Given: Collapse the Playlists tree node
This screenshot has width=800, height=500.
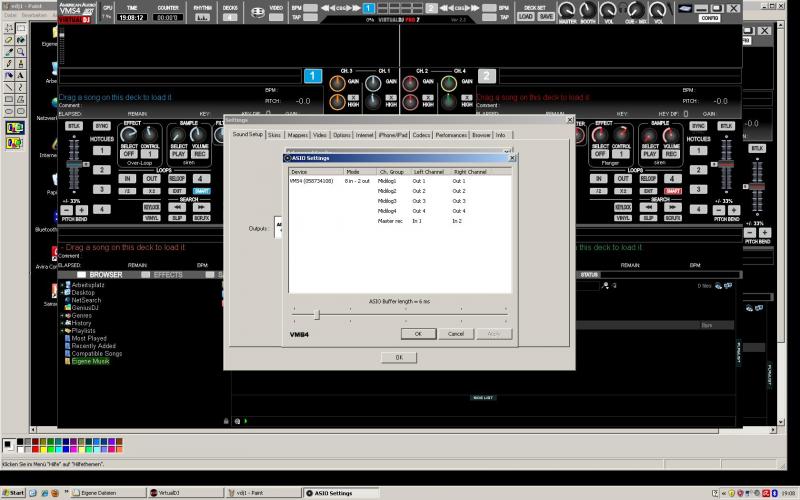Looking at the screenshot, I should tap(62, 331).
